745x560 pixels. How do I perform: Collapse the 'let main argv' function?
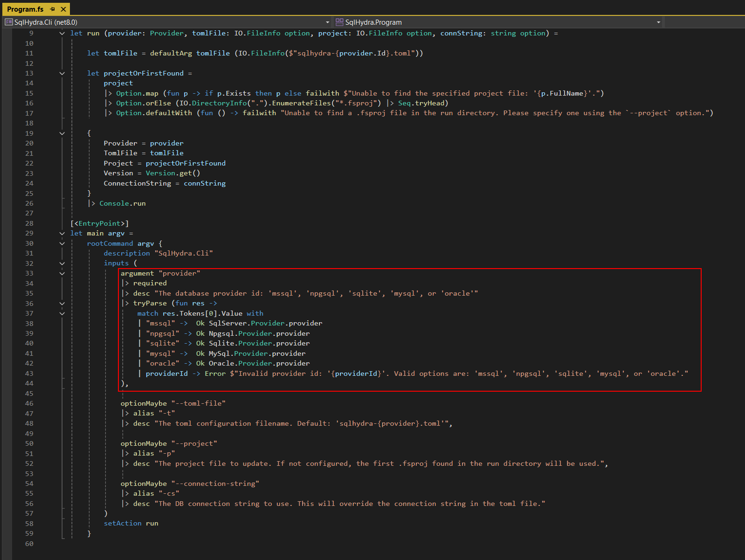click(x=62, y=233)
